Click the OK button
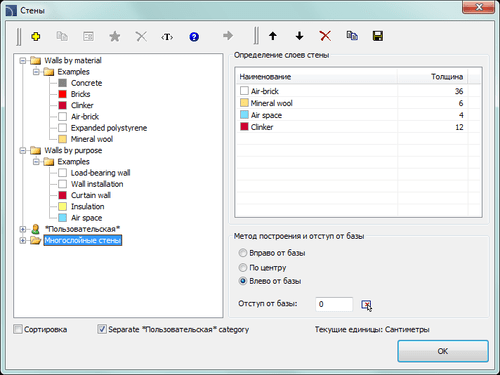The width and height of the screenshot is (500, 375). [443, 351]
